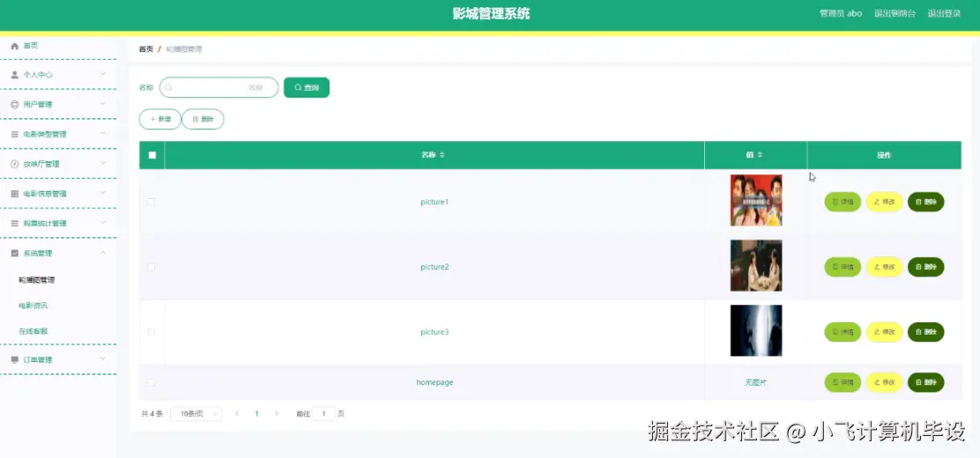Open the 电影资讯 submenu item
Image resolution: width=980 pixels, height=458 pixels.
coord(33,306)
